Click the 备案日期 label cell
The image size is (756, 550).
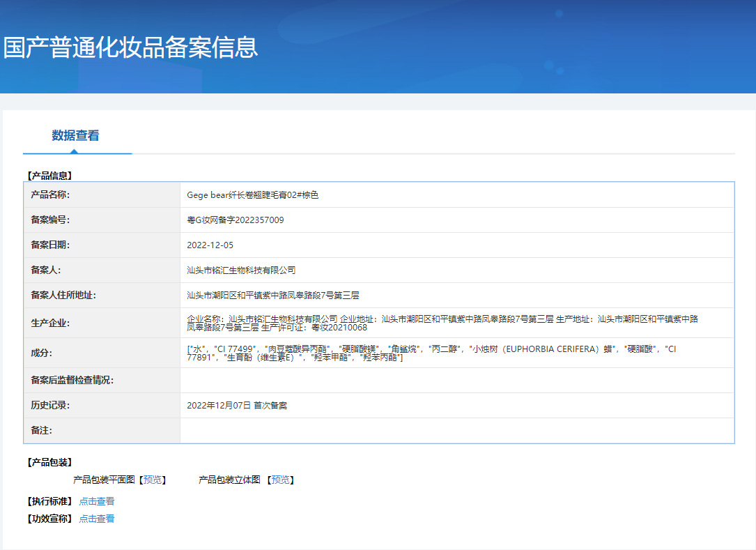pyautogui.click(x=102, y=245)
